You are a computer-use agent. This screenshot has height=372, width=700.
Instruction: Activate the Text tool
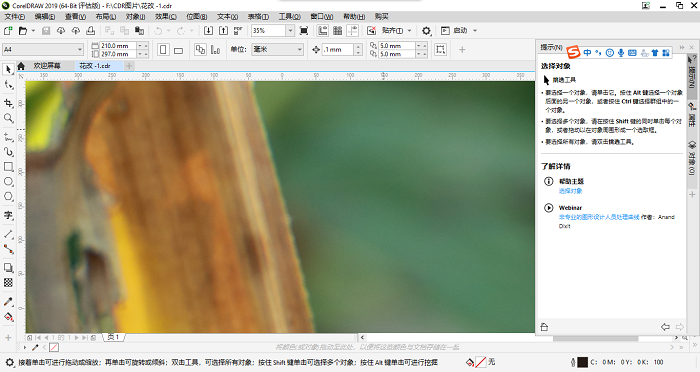pyautogui.click(x=8, y=215)
